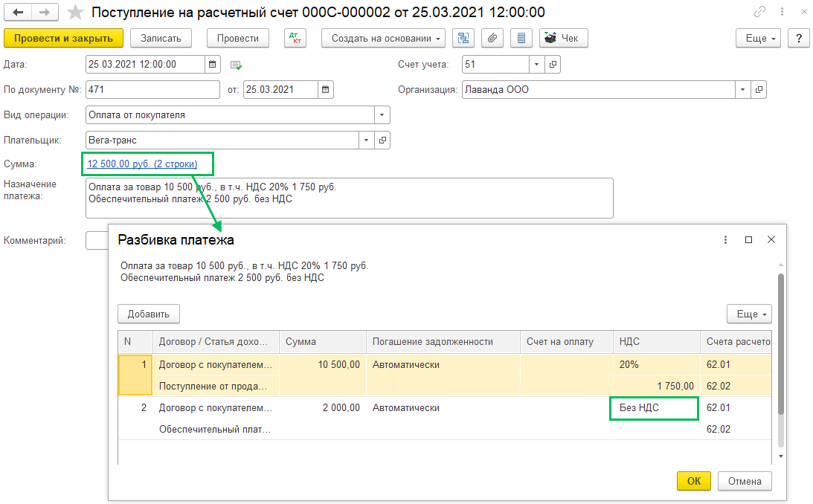Screen dimensions: 813x504
Task: Open the Лаванда ООО organization card
Action: pyautogui.click(x=759, y=90)
